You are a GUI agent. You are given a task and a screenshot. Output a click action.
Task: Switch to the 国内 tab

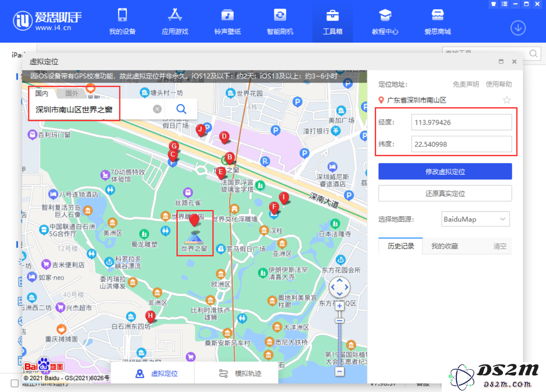42,93
